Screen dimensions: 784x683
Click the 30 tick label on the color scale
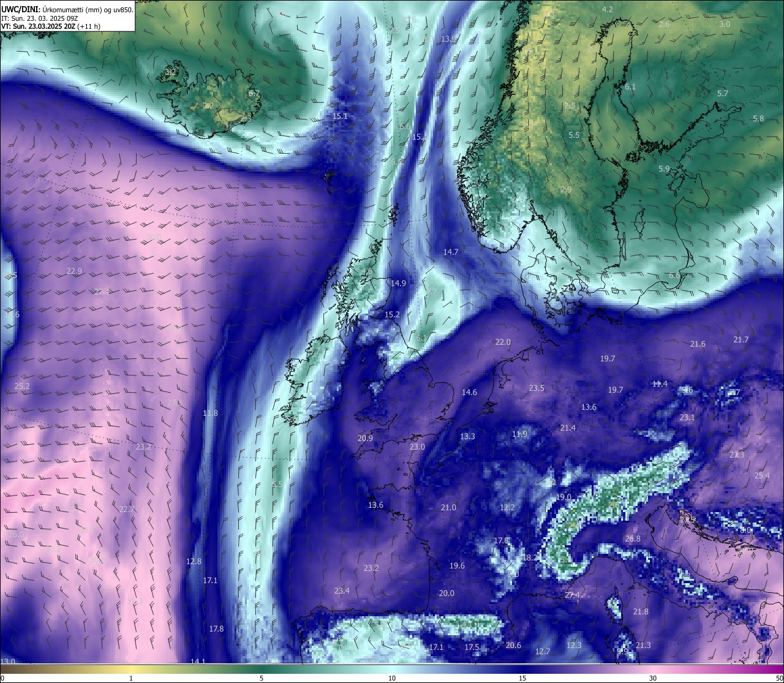tap(653, 678)
